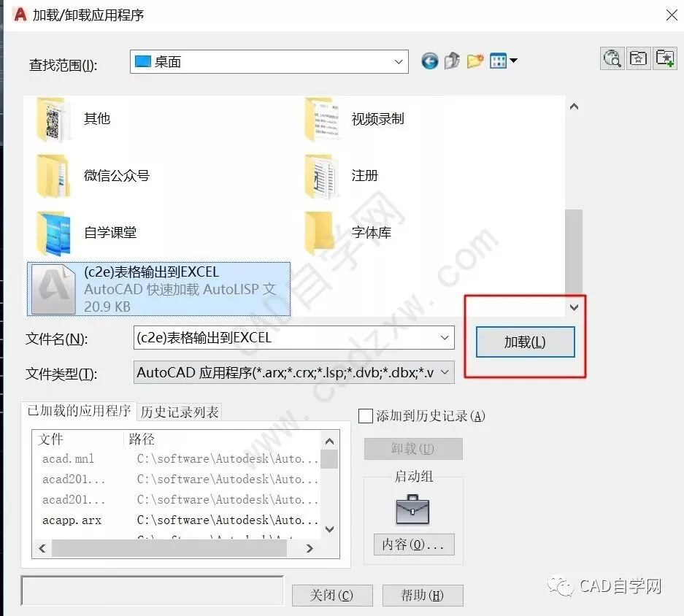Screen dimensions: 684x616
Task: Switch to 历史记录列表 tab
Action: [180, 412]
